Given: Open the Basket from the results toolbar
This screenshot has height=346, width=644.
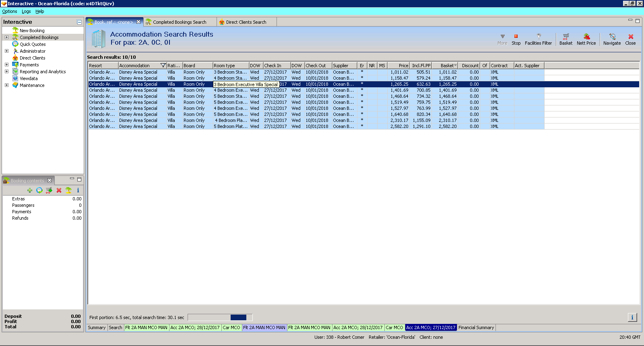Looking at the screenshot, I should [x=566, y=39].
